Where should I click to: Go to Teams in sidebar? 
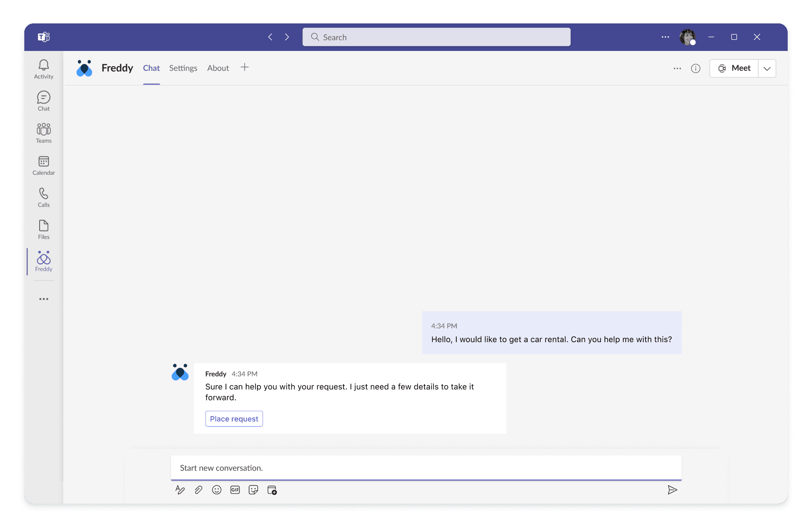(x=44, y=133)
